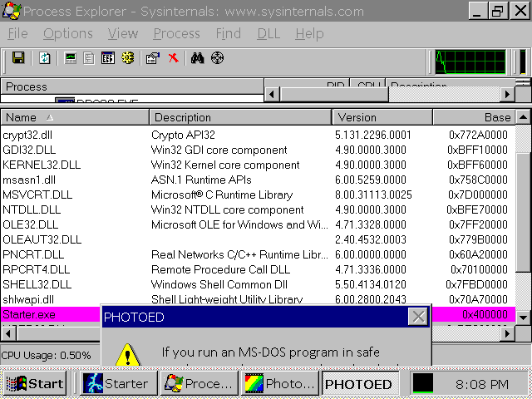
Task: Open the Process menu
Action: (x=176, y=33)
